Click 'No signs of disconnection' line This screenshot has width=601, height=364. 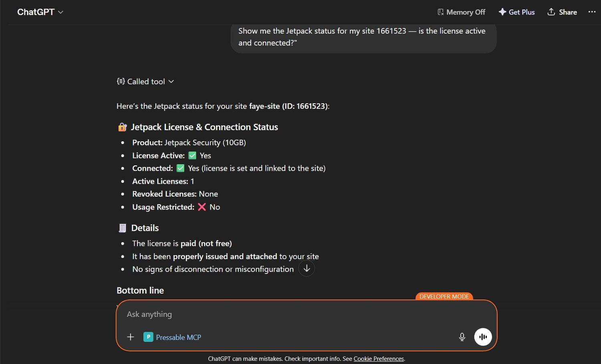click(213, 269)
